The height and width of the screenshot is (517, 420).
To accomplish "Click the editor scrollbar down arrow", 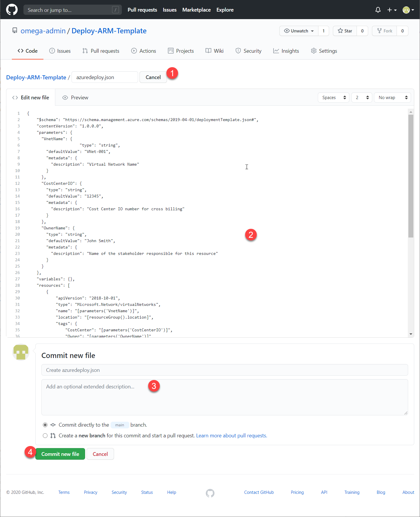I will click(x=411, y=334).
